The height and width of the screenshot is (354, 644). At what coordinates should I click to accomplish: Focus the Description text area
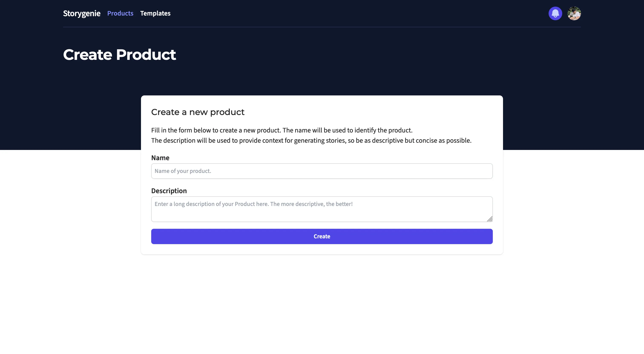click(x=322, y=209)
